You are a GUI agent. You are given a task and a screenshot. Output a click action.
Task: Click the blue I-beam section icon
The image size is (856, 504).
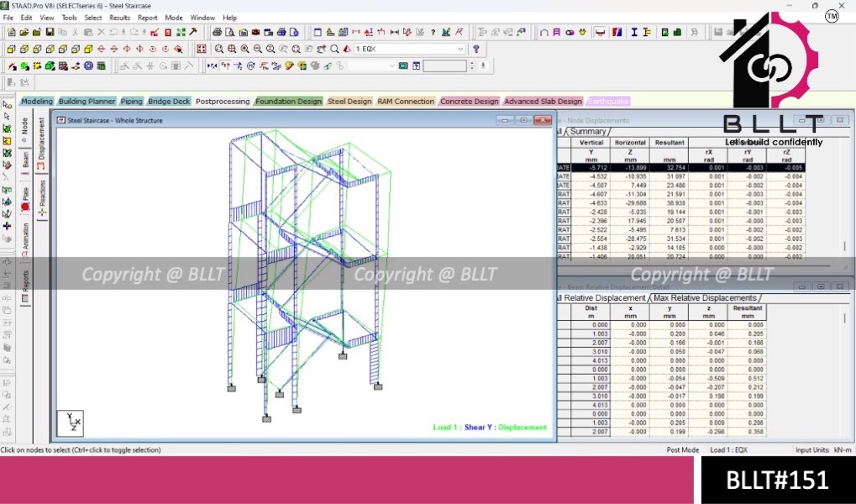634,32
